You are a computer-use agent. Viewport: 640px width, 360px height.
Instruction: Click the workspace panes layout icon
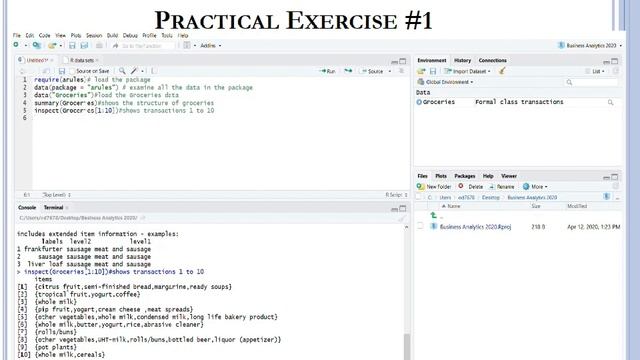pyautogui.click(x=187, y=45)
